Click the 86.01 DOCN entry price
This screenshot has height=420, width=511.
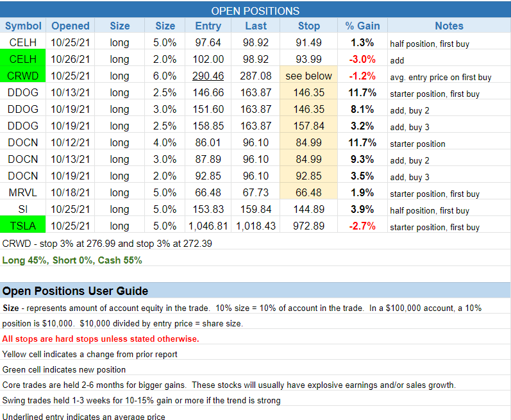[x=208, y=142]
